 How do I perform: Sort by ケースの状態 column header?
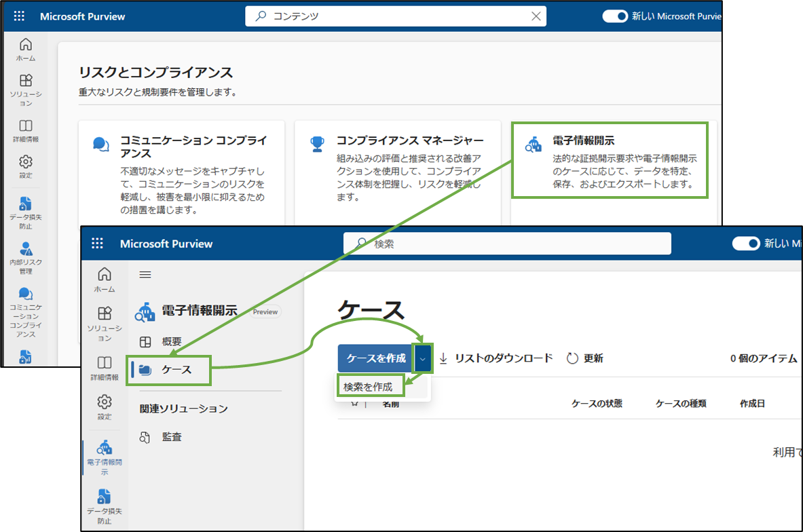tap(597, 404)
